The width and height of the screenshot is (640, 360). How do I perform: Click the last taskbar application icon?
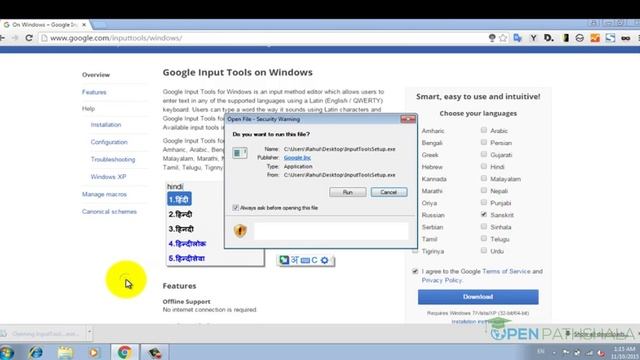(x=154, y=352)
